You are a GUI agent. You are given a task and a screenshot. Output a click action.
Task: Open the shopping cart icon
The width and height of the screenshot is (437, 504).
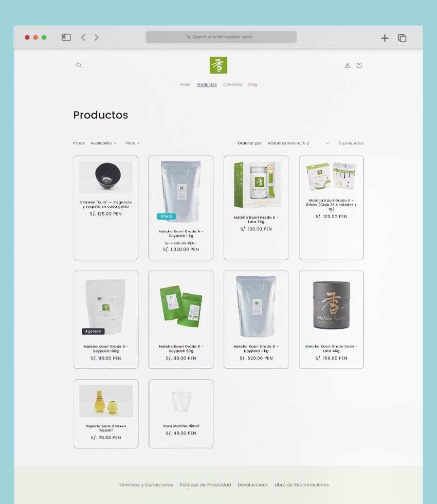359,65
